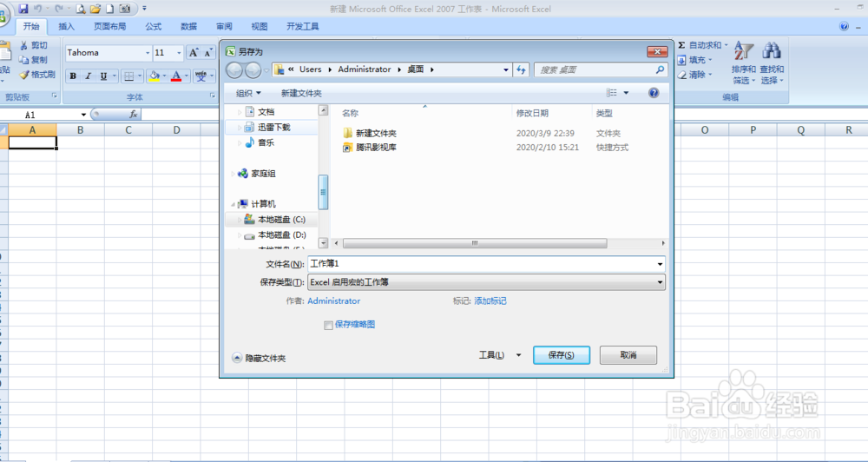Viewport: 868px width, 462px height.
Task: Increase font size with the large A
Action: pos(194,53)
